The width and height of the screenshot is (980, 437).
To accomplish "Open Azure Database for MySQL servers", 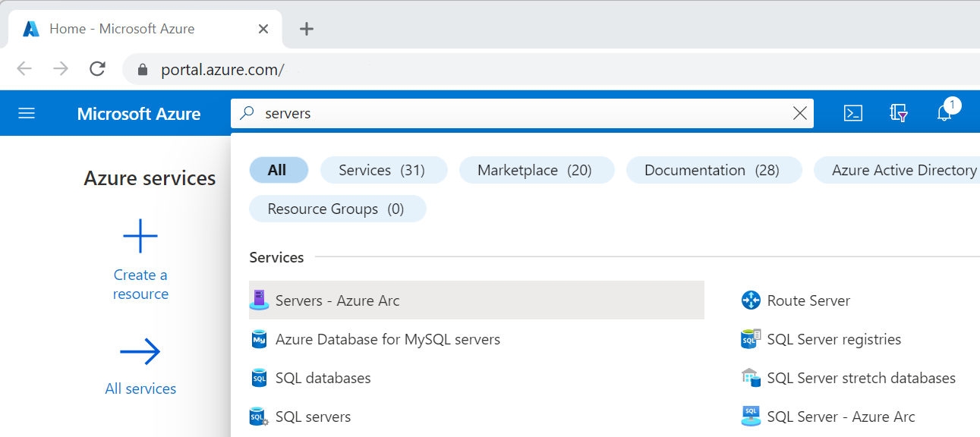I will 387,339.
